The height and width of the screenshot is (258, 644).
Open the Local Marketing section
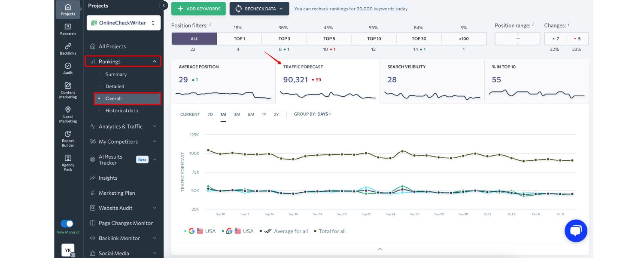tap(67, 113)
